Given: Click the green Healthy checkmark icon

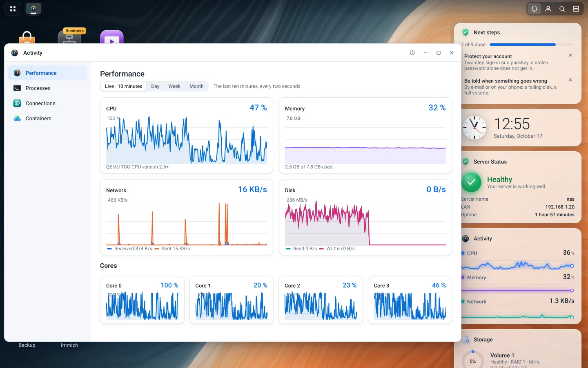Looking at the screenshot, I should (472, 182).
